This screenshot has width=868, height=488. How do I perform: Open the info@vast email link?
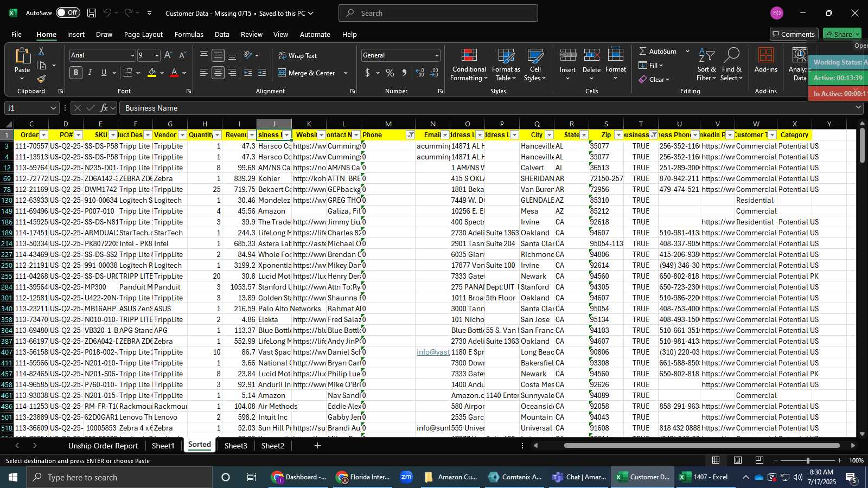click(433, 352)
